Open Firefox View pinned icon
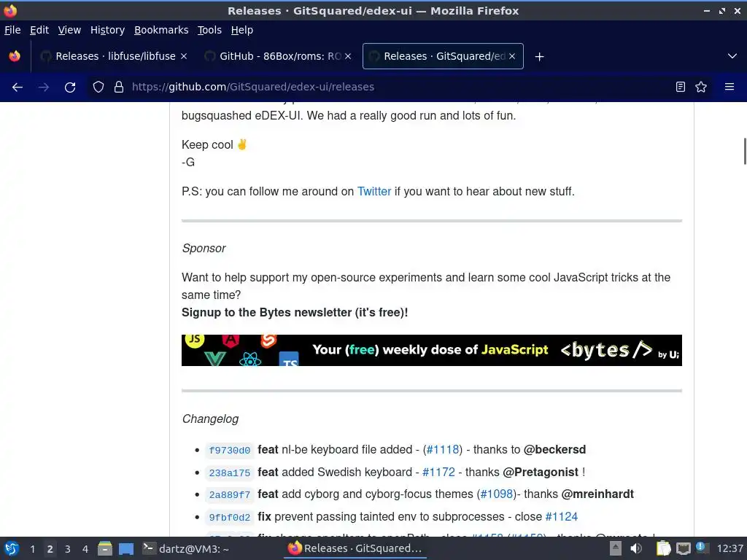 (15, 56)
